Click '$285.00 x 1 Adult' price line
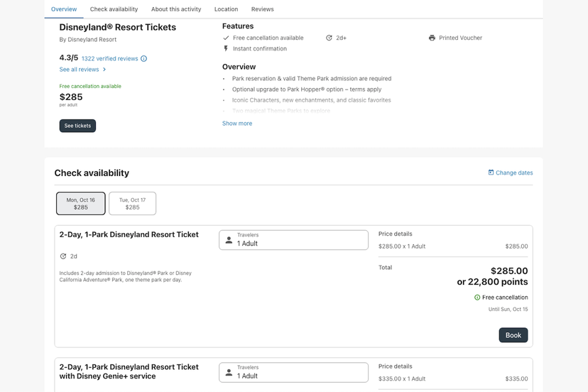 [x=402, y=246]
